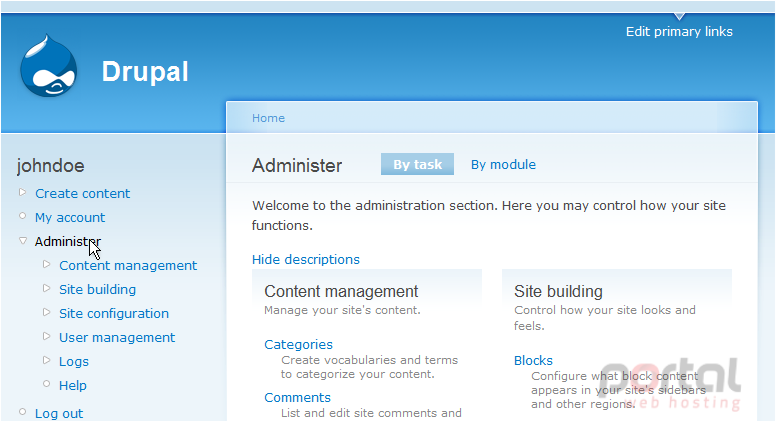Click Hide descriptions link
This screenshot has height=422, width=776.
tap(306, 260)
